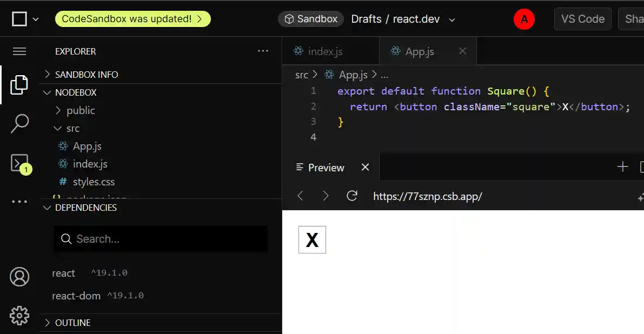Image resolution: width=644 pixels, height=334 pixels.
Task: Open the Manage settings gear
Action: tap(19, 316)
